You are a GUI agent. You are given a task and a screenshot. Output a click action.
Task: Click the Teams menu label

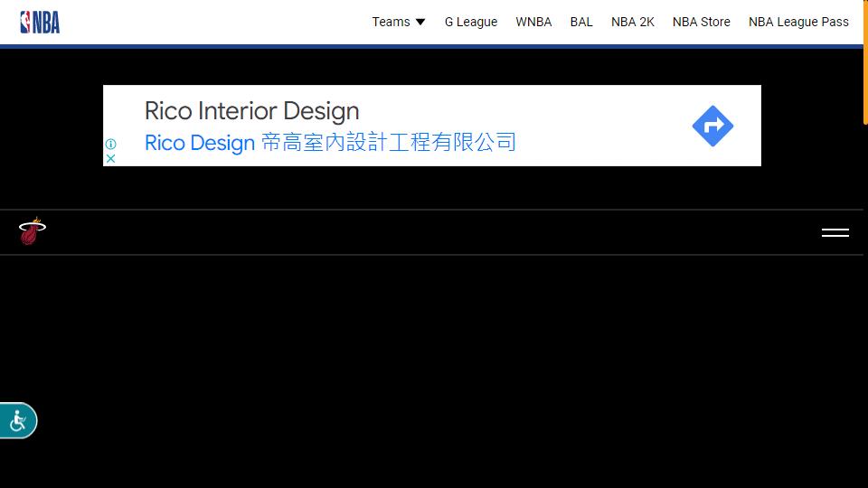tap(391, 22)
